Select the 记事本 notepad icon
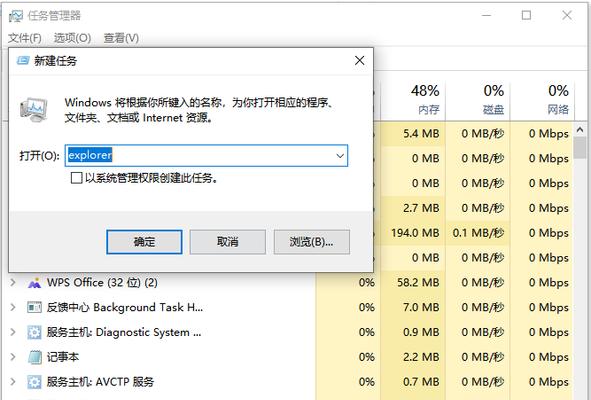Viewport: 591px width, 400px height. 35,357
